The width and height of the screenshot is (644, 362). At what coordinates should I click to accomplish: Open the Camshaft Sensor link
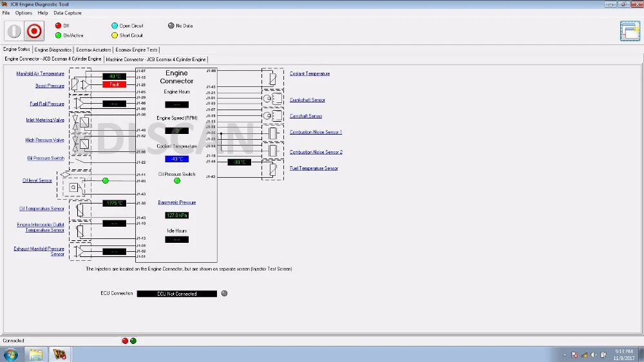[306, 116]
